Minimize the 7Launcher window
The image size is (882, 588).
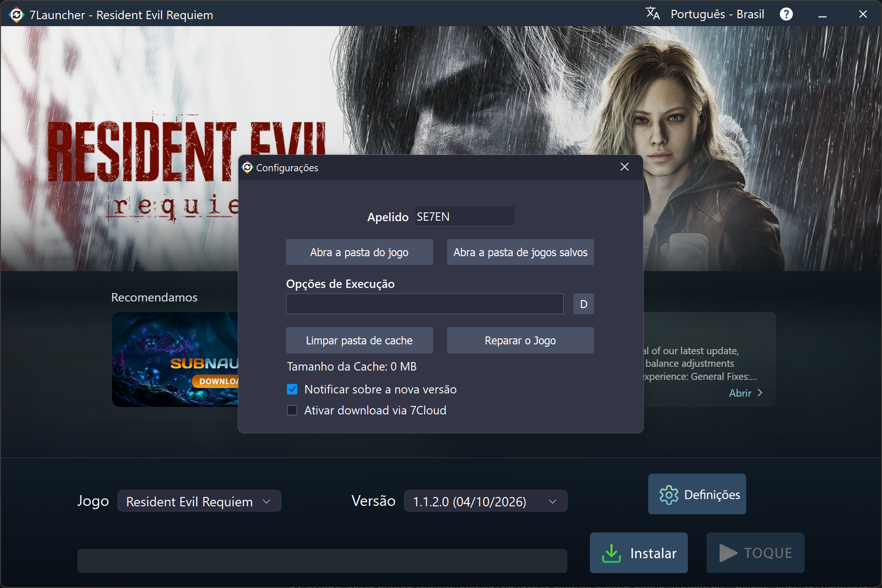tap(822, 15)
